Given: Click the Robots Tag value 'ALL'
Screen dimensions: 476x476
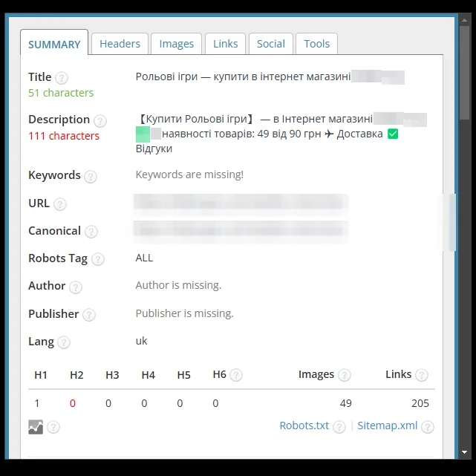Looking at the screenshot, I should (144, 258).
